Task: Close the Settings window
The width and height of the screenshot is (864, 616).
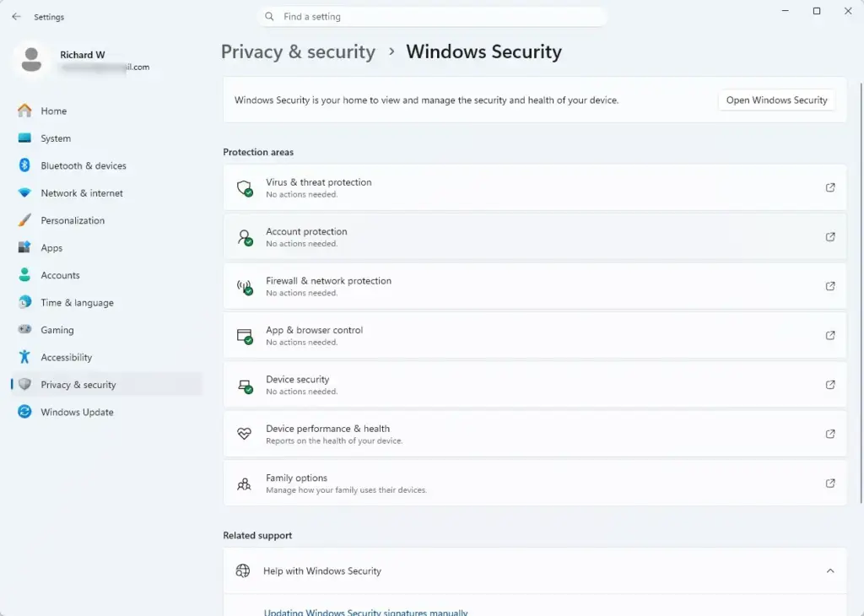Action: click(x=848, y=11)
